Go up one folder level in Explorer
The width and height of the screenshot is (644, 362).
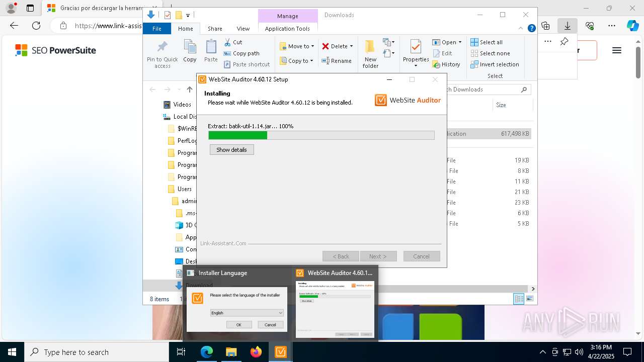click(189, 89)
